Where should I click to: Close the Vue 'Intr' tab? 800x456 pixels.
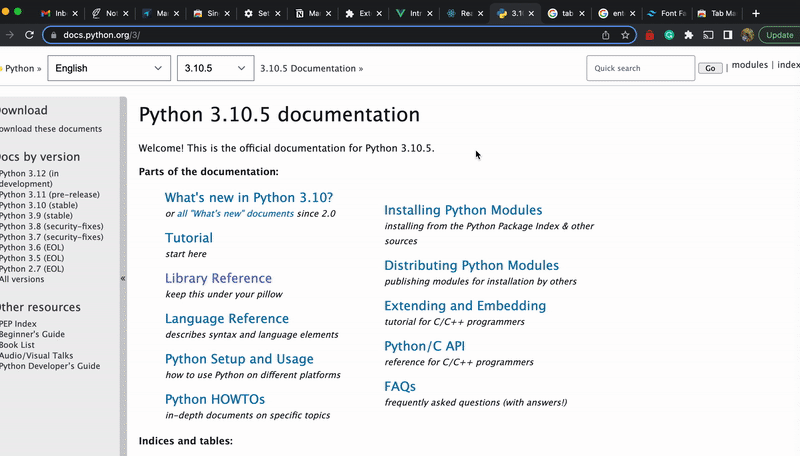pyautogui.click(x=430, y=14)
